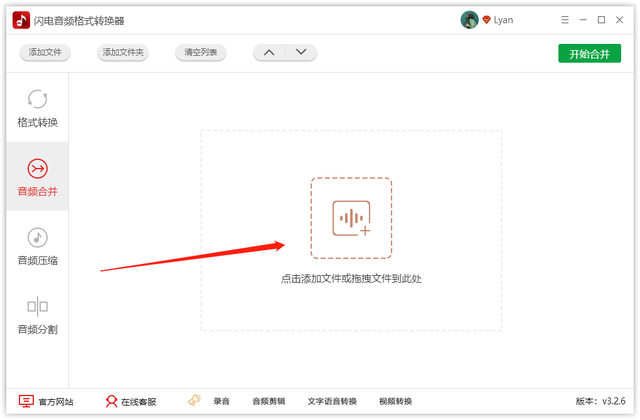Viewport: 640px width, 420px height.
Task: Open the 录音 tool link
Action: (221, 402)
